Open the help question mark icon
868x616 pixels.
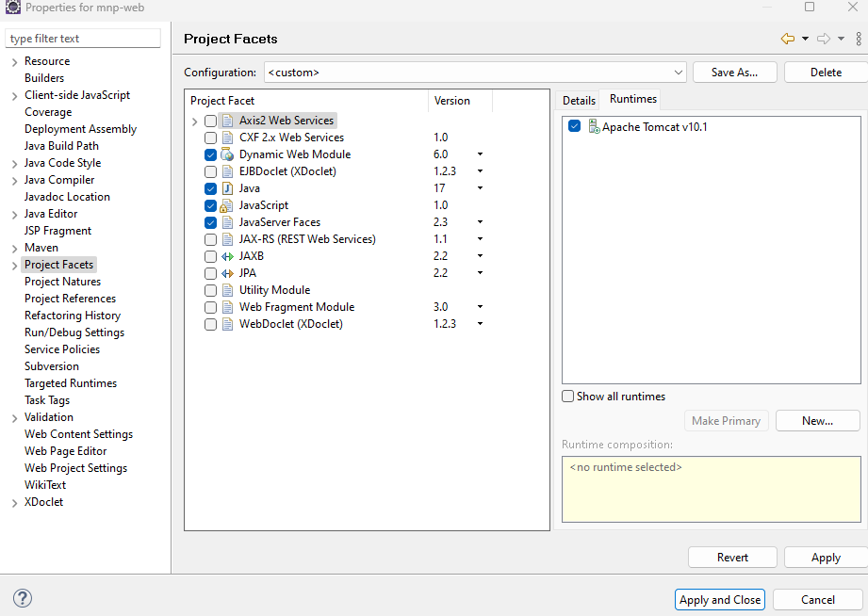[x=22, y=598]
